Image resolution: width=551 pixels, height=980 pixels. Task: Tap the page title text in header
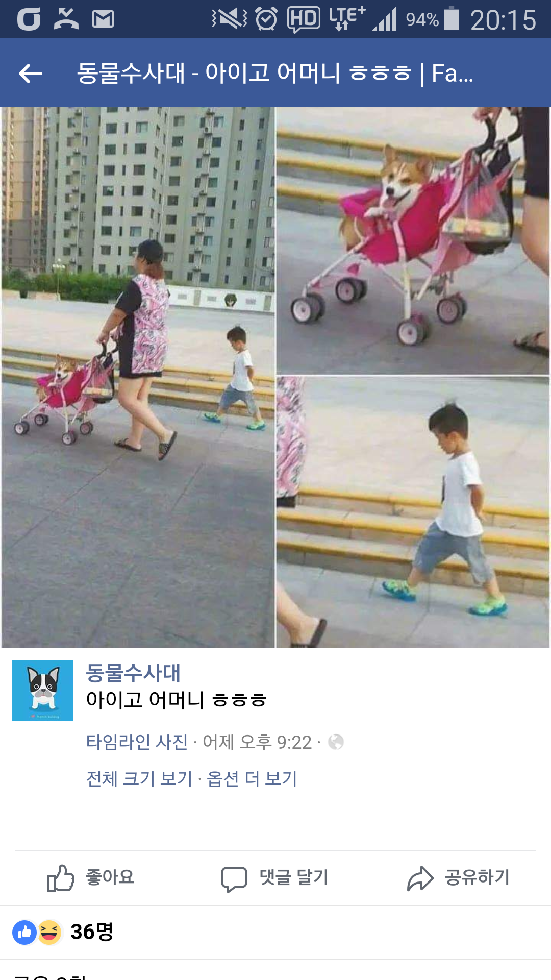pyautogui.click(x=275, y=73)
